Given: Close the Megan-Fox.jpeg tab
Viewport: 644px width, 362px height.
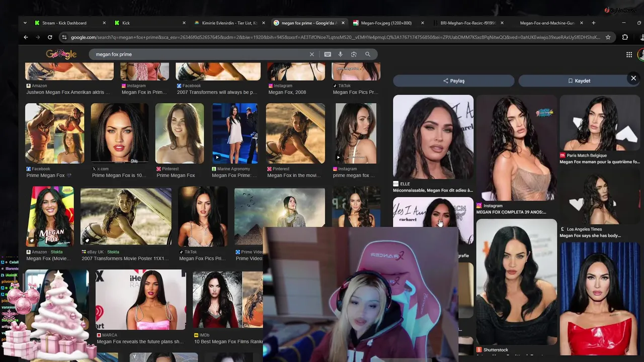Looking at the screenshot, I should pos(422,23).
